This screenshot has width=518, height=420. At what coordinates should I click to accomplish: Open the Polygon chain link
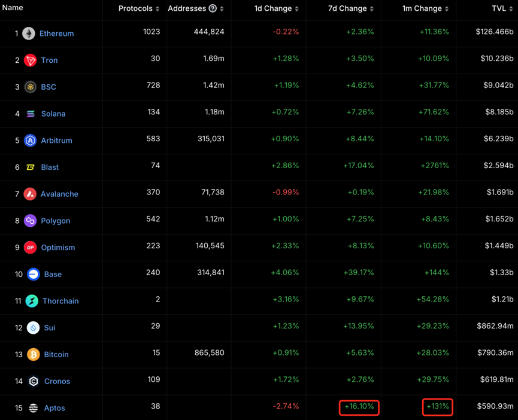coord(56,221)
